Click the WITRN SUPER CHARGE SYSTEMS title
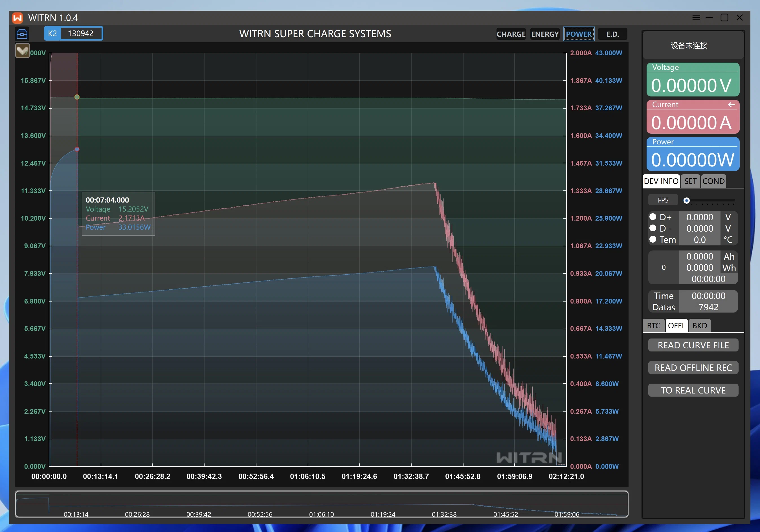The width and height of the screenshot is (760, 532). coord(315,34)
